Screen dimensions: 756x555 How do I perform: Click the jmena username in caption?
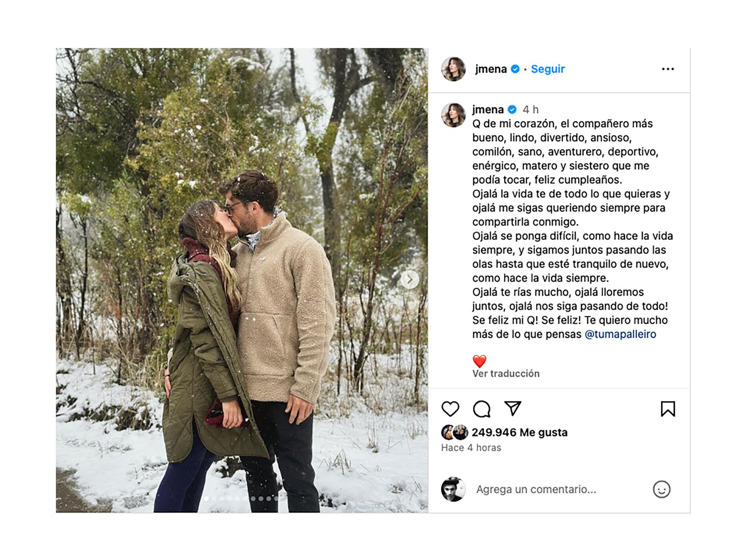point(488,109)
